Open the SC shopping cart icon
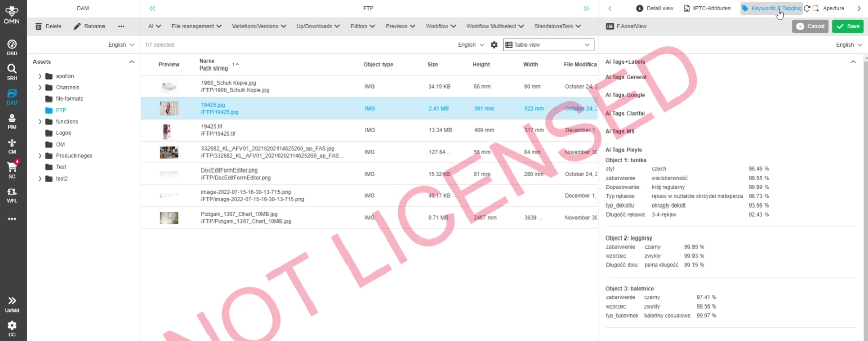This screenshot has width=868, height=341. click(12, 170)
